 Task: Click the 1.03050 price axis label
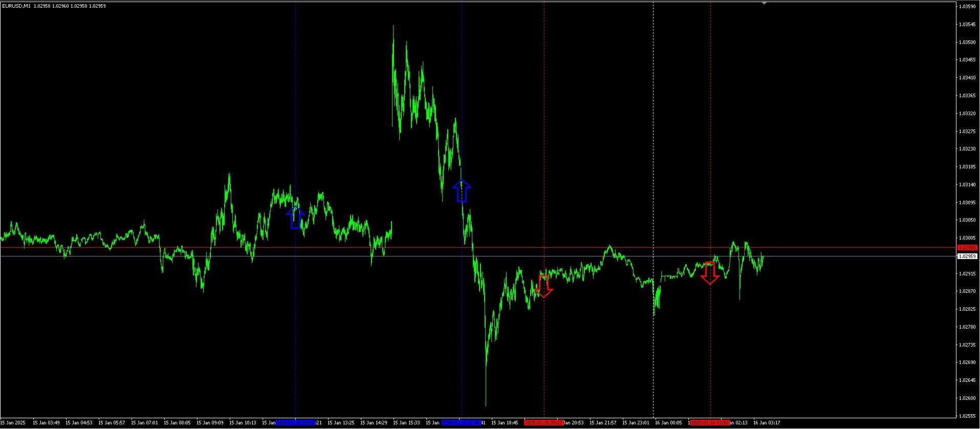pyautogui.click(x=967, y=220)
